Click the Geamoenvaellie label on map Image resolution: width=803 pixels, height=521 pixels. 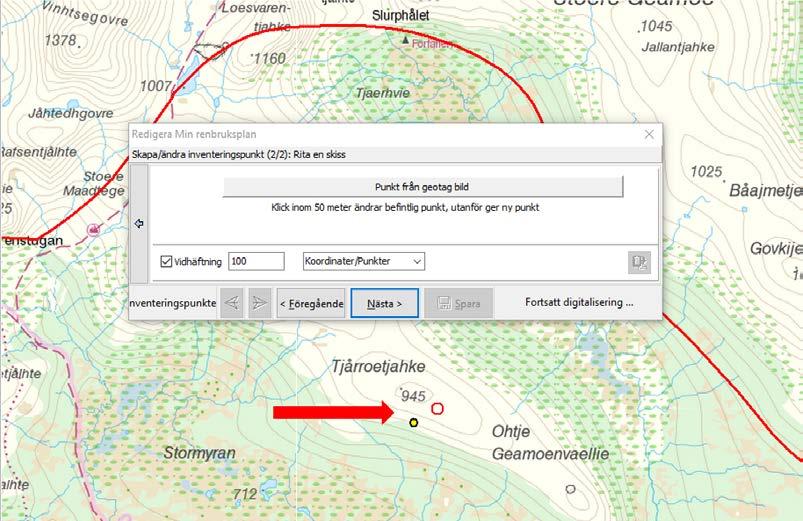coord(551,454)
